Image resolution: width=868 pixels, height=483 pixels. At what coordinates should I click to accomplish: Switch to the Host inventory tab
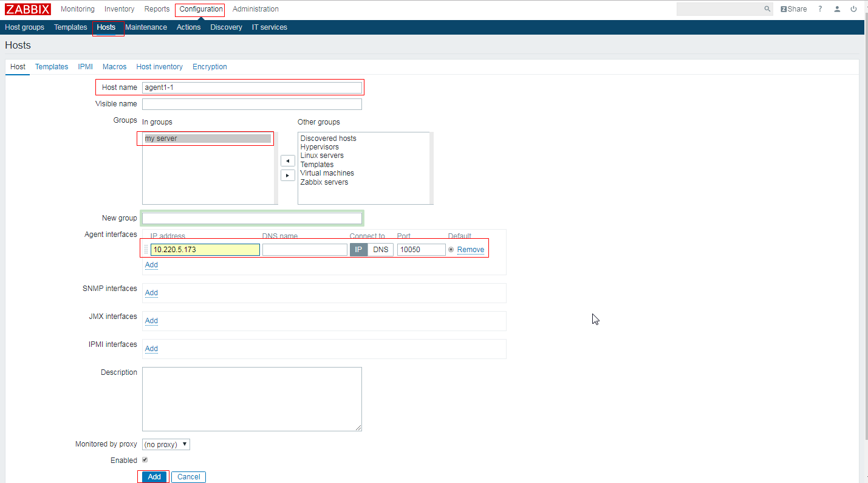(160, 67)
